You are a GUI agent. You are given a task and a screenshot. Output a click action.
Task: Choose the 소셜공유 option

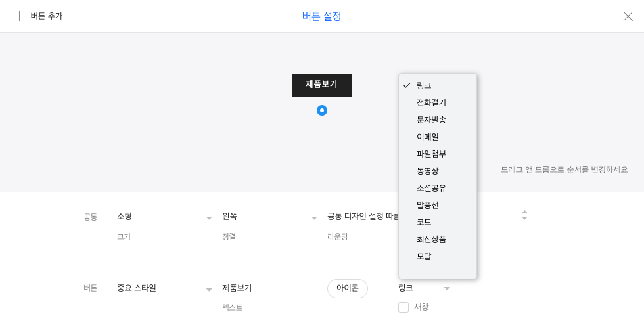(x=431, y=188)
